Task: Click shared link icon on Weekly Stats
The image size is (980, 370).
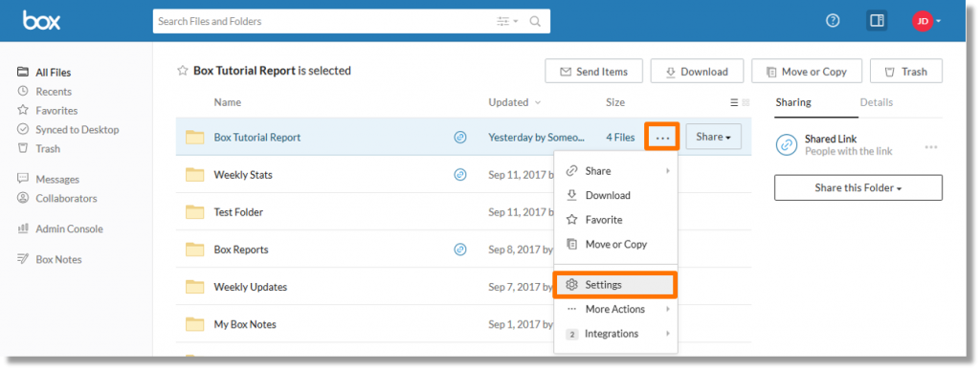Action: coord(460,175)
